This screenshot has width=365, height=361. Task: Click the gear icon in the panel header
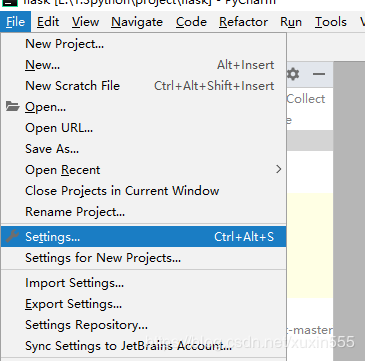(293, 74)
